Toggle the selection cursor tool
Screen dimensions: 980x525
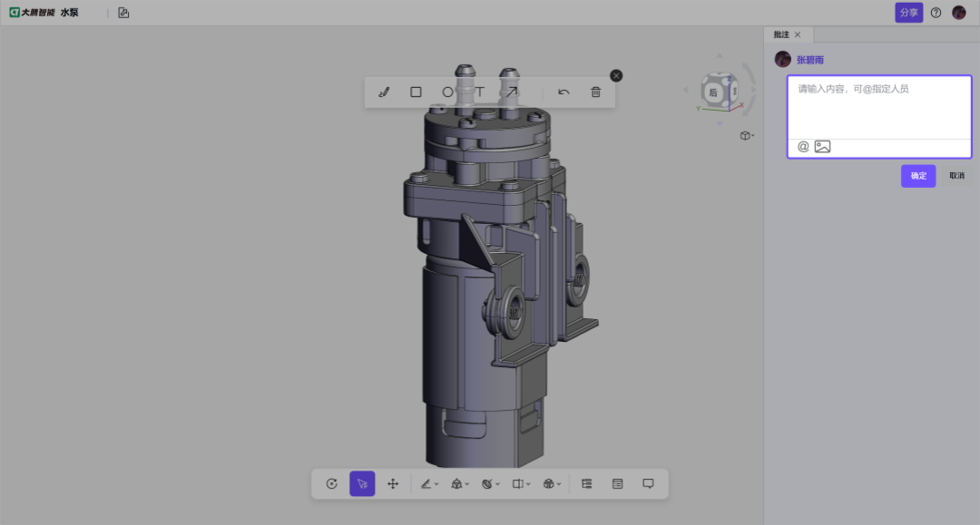(x=361, y=483)
